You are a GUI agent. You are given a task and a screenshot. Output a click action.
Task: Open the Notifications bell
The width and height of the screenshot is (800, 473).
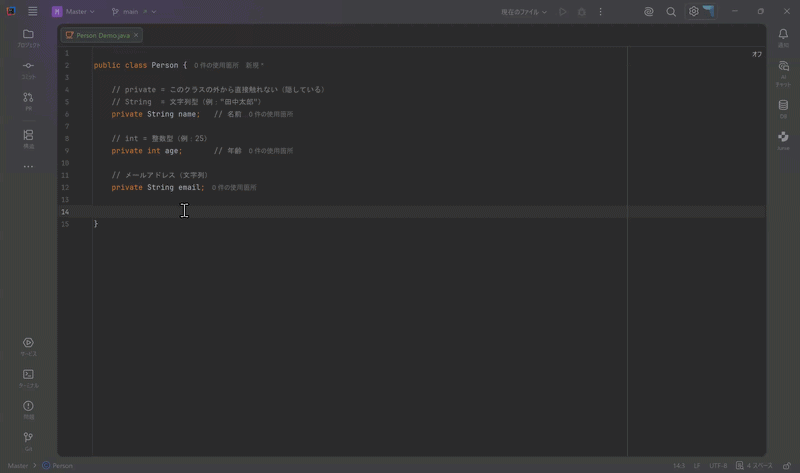783,38
